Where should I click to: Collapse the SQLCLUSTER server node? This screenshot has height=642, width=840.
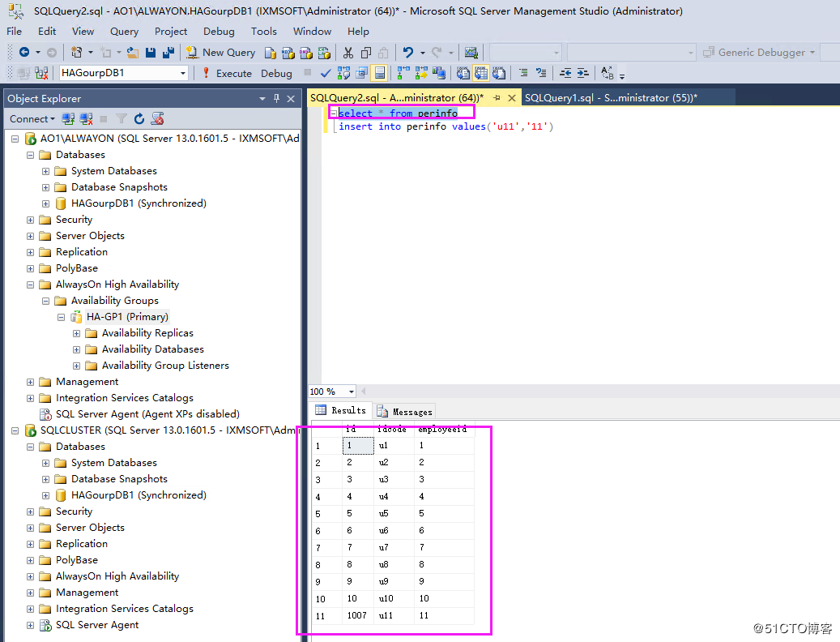tap(15, 430)
